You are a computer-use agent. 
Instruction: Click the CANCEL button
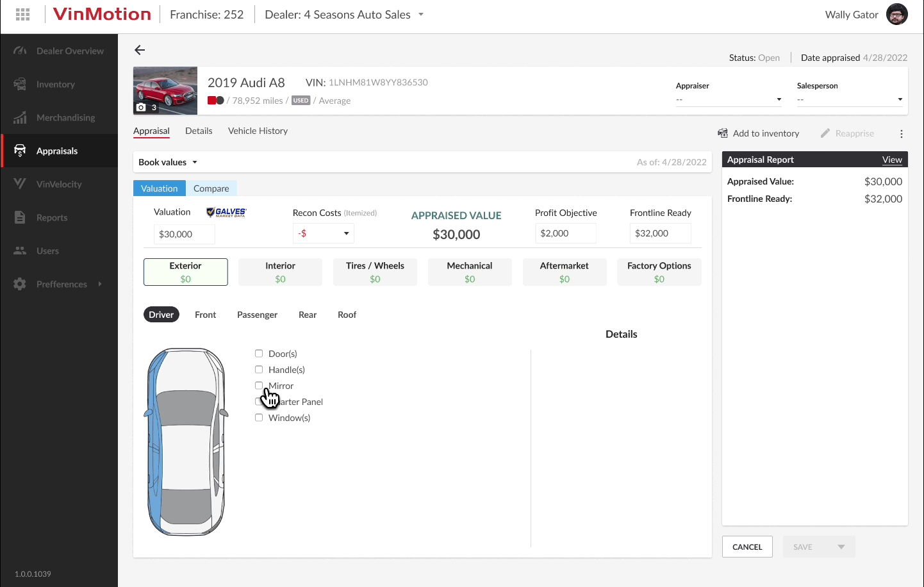pos(747,547)
